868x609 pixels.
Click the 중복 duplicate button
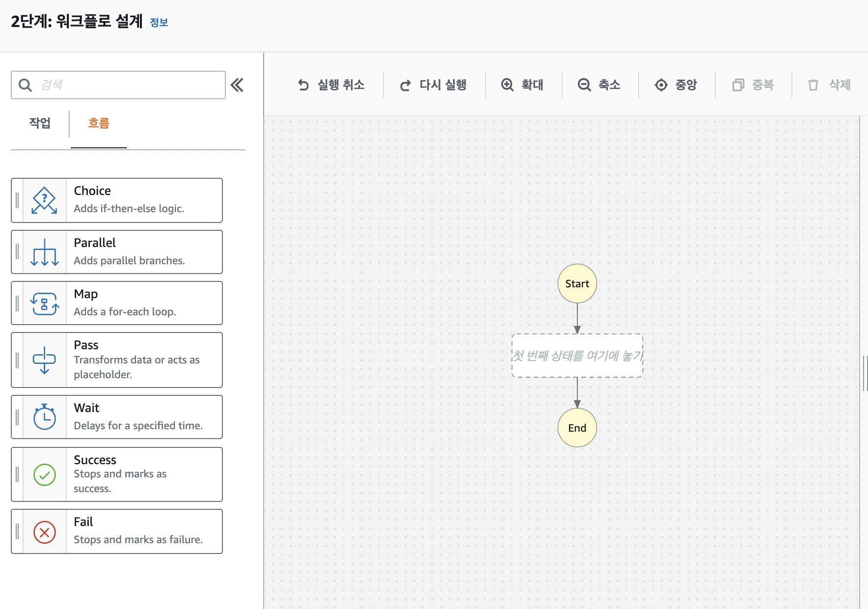pos(753,85)
